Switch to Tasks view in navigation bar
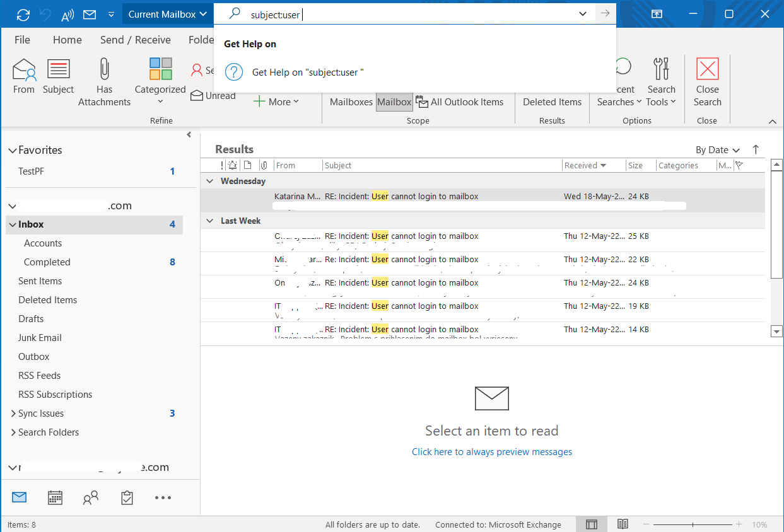This screenshot has height=532, width=784. 127,498
